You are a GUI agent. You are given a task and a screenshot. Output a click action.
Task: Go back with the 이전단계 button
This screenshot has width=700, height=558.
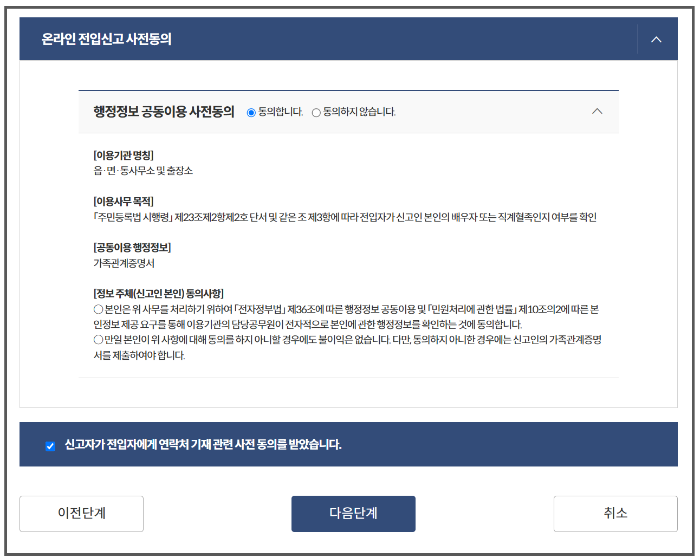coord(82,513)
